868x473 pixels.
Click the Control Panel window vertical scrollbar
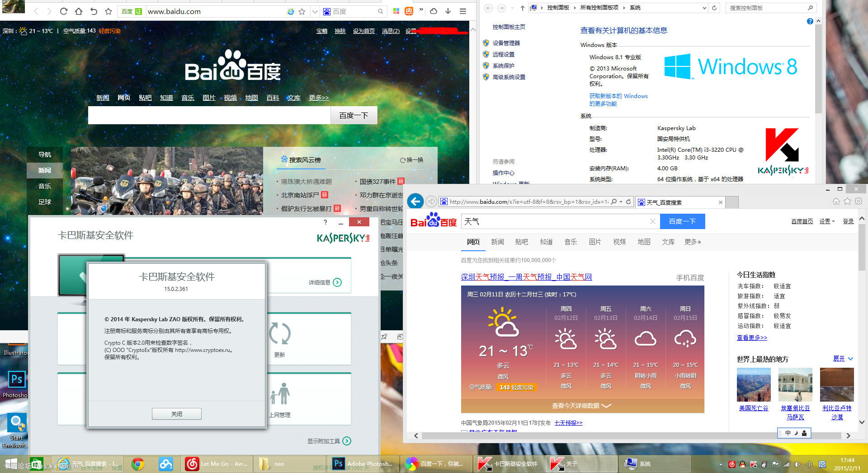(818, 68)
